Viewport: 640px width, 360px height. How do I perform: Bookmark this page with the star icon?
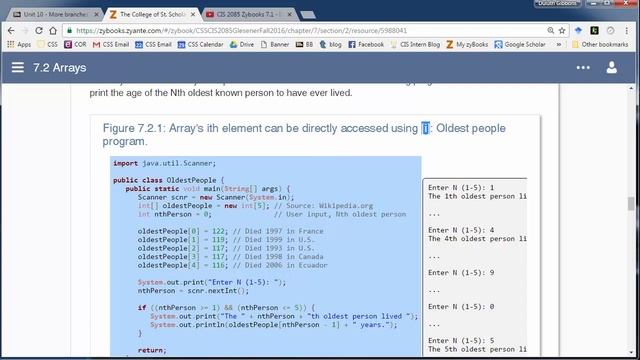click(562, 31)
